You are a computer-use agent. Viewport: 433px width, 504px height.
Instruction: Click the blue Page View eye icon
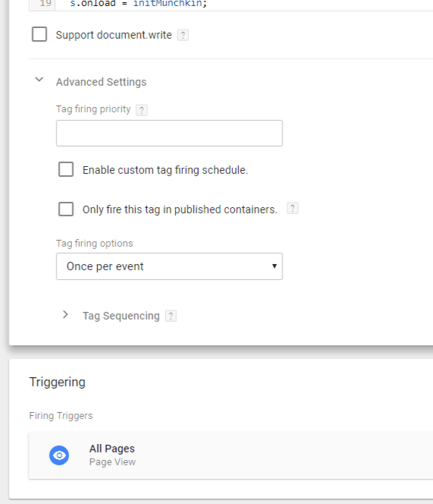[59, 455]
